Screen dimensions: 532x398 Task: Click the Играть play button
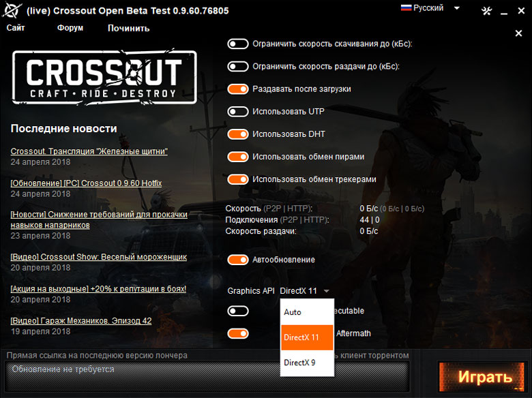click(482, 376)
